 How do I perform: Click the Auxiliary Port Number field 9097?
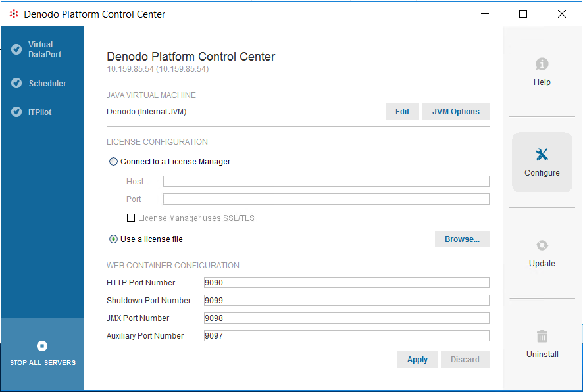coord(347,336)
